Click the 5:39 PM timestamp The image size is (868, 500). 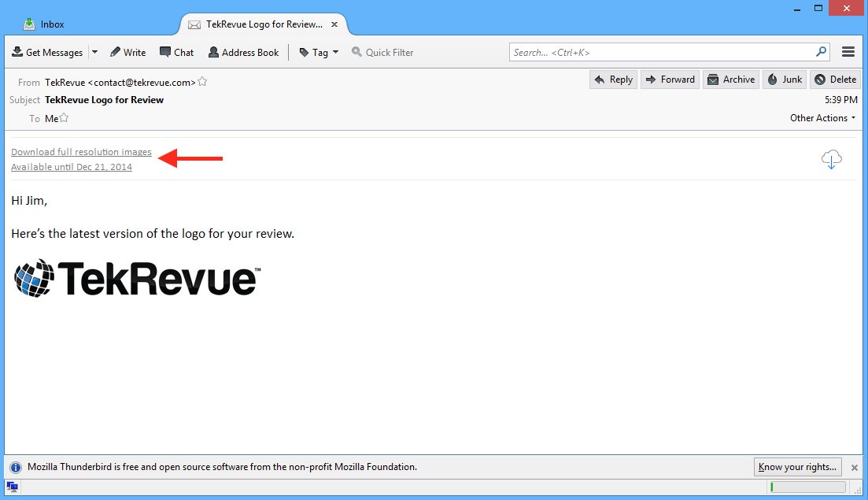tap(841, 100)
